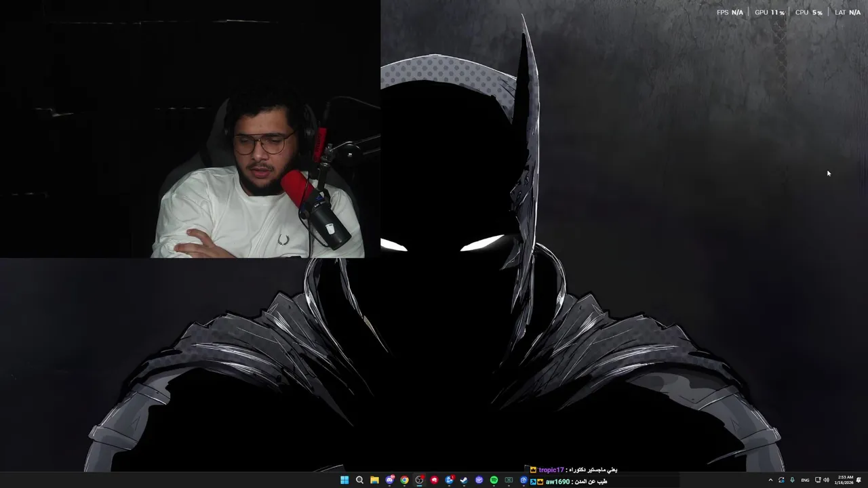This screenshot has height=488, width=868.
Task: Show hidden system tray icons
Action: 770,480
